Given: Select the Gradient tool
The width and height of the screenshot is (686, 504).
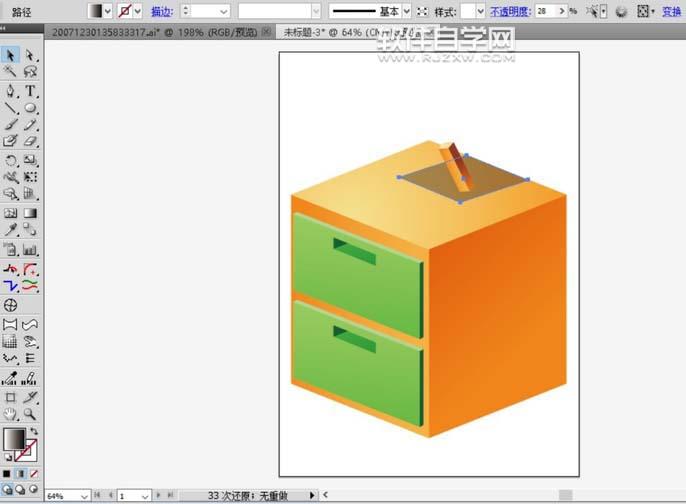Looking at the screenshot, I should tap(30, 213).
